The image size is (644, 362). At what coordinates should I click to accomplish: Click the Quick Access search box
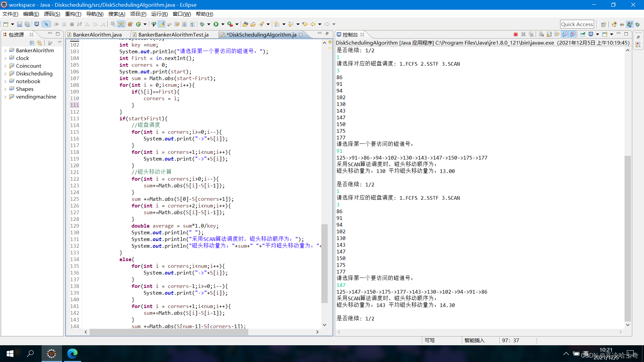tap(577, 24)
